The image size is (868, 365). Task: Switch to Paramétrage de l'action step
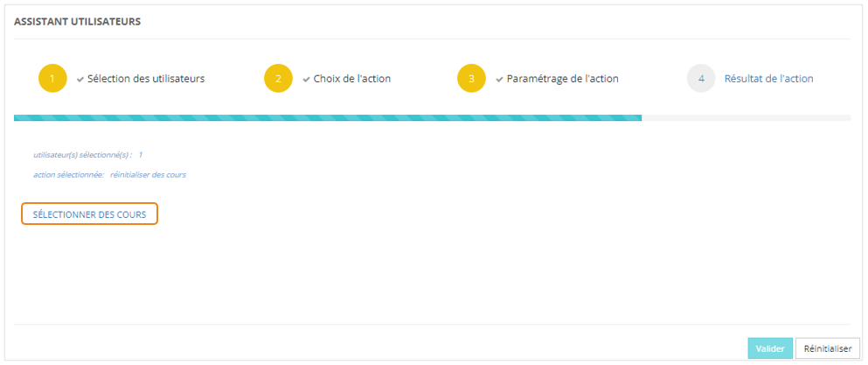coord(562,79)
